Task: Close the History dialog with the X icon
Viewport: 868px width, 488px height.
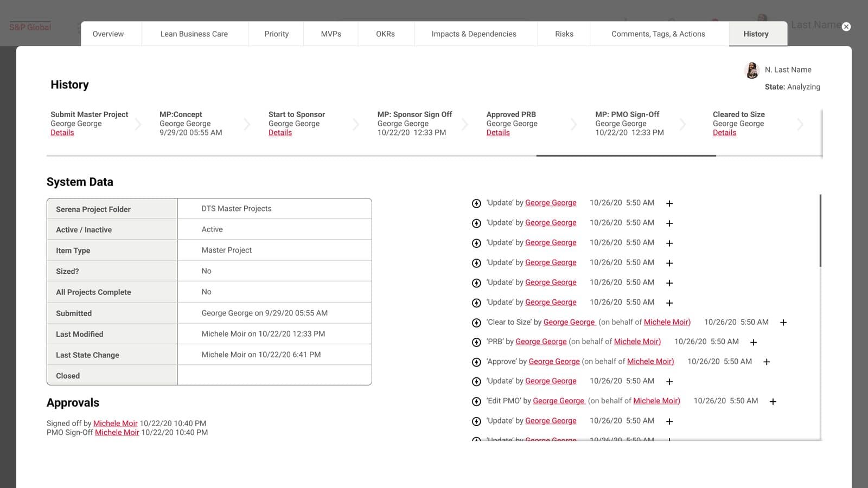Action: [x=846, y=27]
